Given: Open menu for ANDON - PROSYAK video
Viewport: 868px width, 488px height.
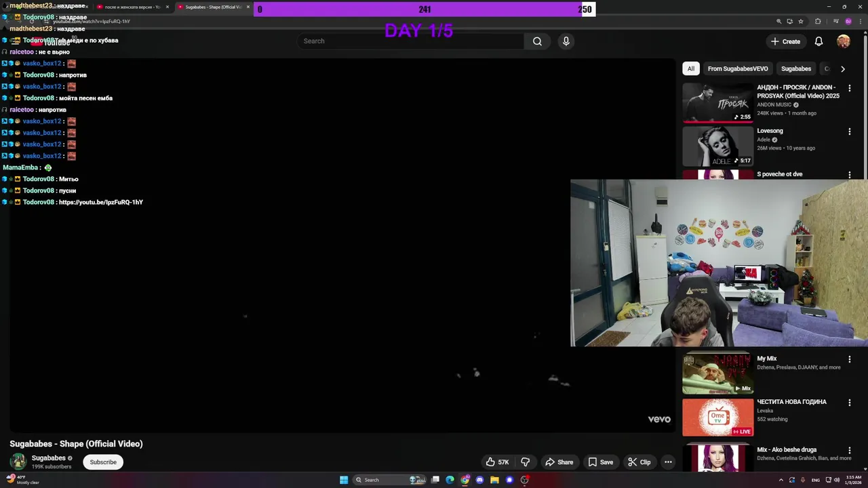Looking at the screenshot, I should 849,88.
